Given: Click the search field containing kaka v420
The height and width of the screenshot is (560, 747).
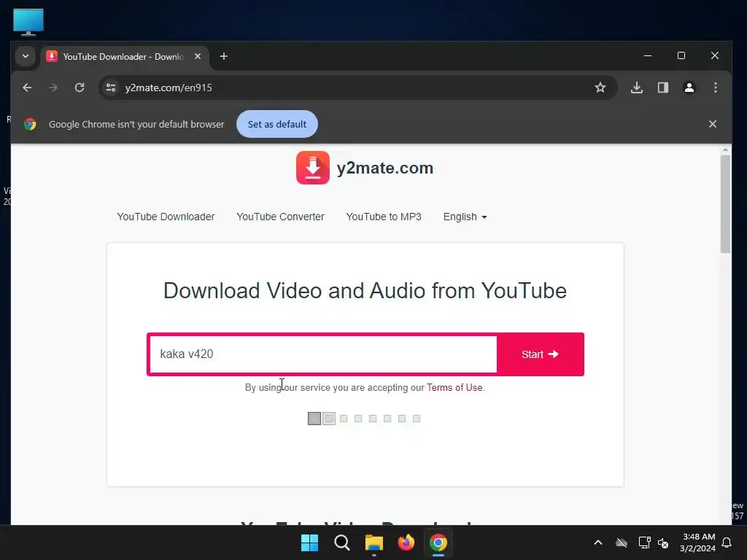Looking at the screenshot, I should tap(323, 354).
